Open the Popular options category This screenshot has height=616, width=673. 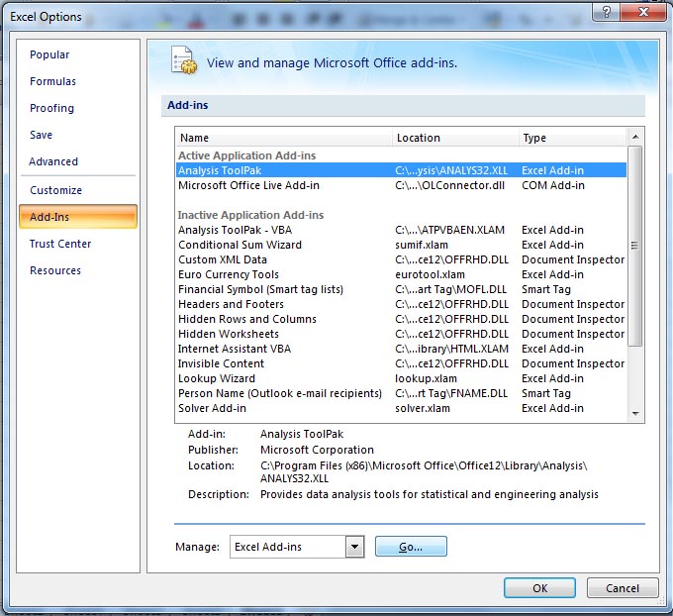click(49, 54)
